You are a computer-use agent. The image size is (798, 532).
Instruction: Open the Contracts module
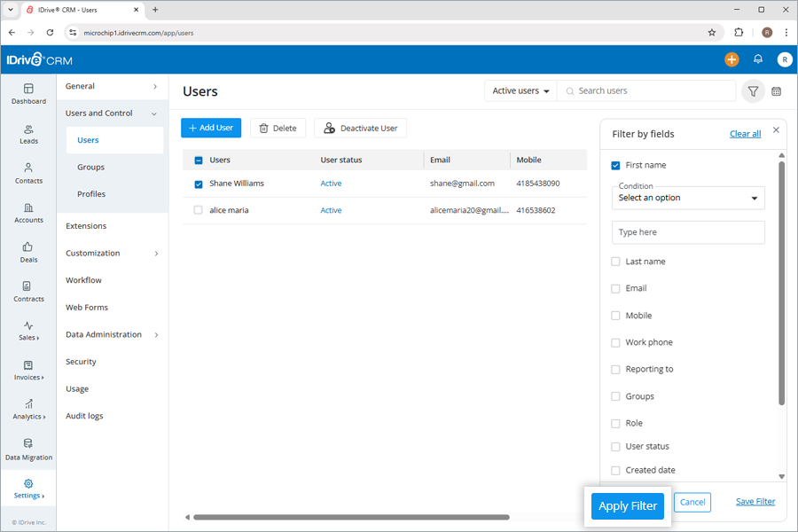coord(27,293)
